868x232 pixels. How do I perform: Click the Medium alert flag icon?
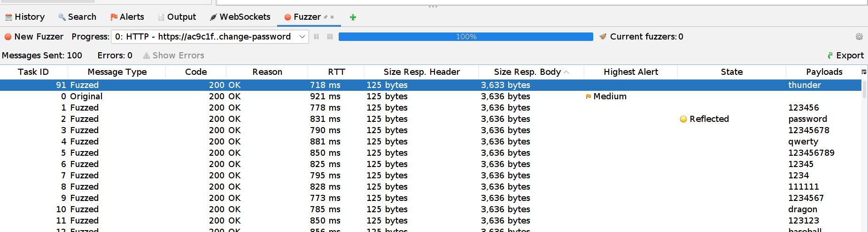pyautogui.click(x=588, y=96)
